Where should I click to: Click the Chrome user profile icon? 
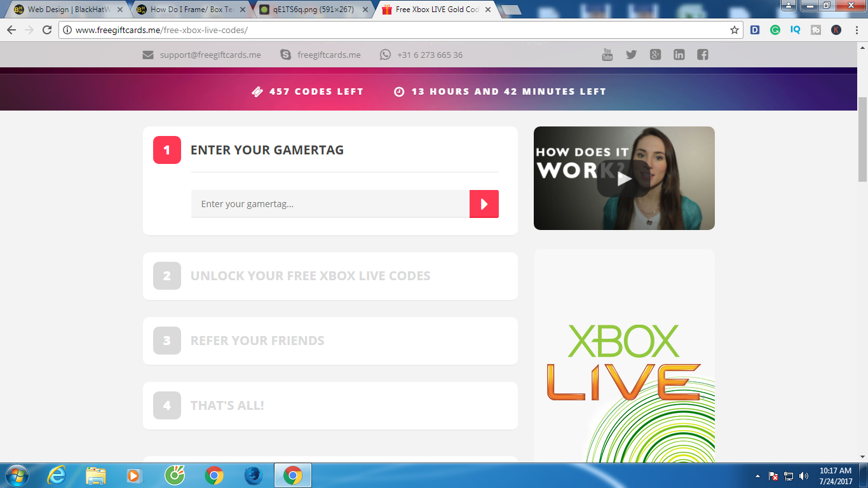click(789, 5)
